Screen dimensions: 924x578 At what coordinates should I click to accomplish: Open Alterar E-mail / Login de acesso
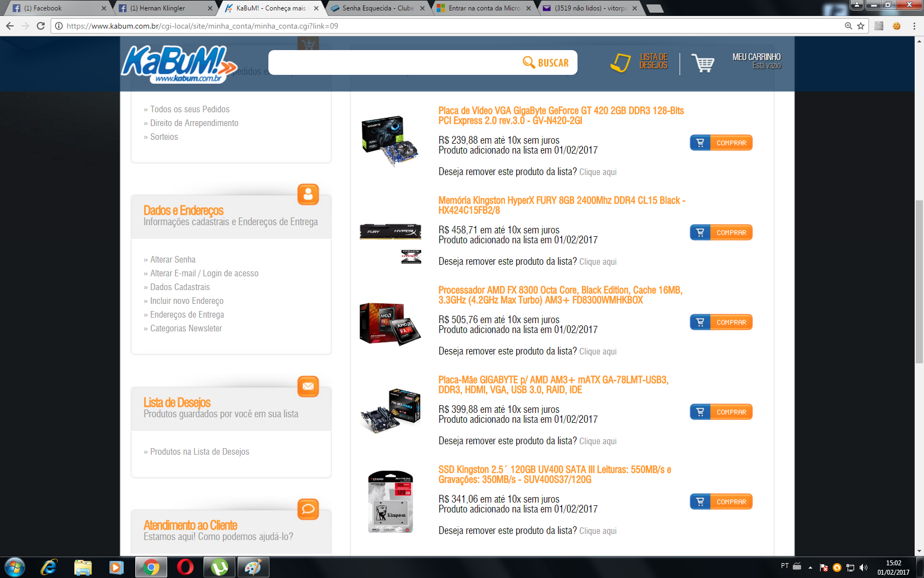[204, 274]
